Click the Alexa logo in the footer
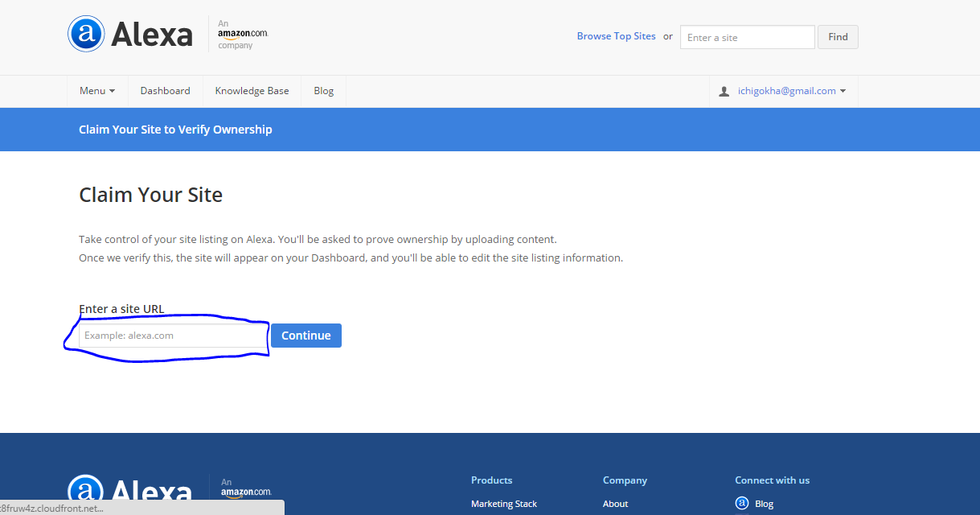 pyautogui.click(x=130, y=491)
